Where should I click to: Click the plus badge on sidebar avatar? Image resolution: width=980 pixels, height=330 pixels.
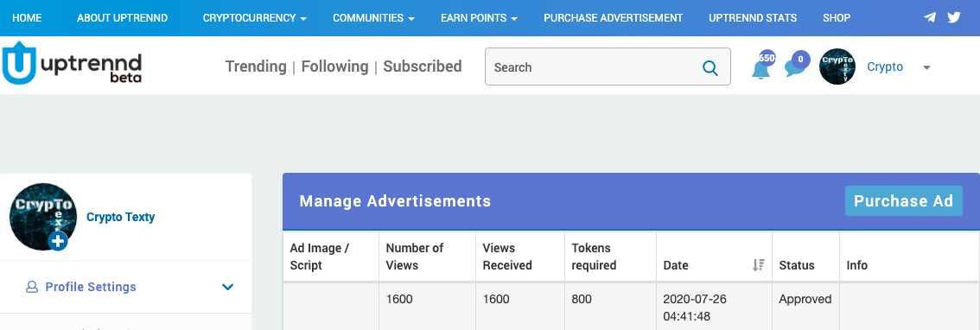pyautogui.click(x=58, y=241)
